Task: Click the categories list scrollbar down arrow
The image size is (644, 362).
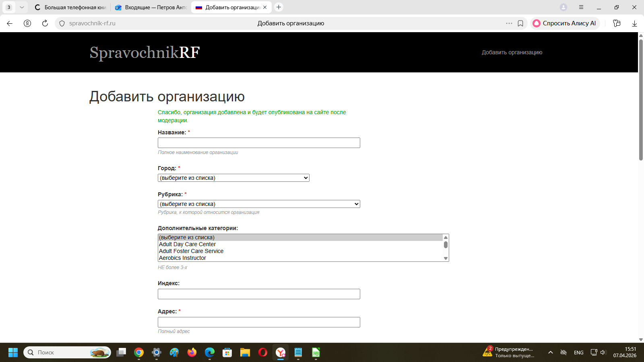Action: pyautogui.click(x=446, y=258)
